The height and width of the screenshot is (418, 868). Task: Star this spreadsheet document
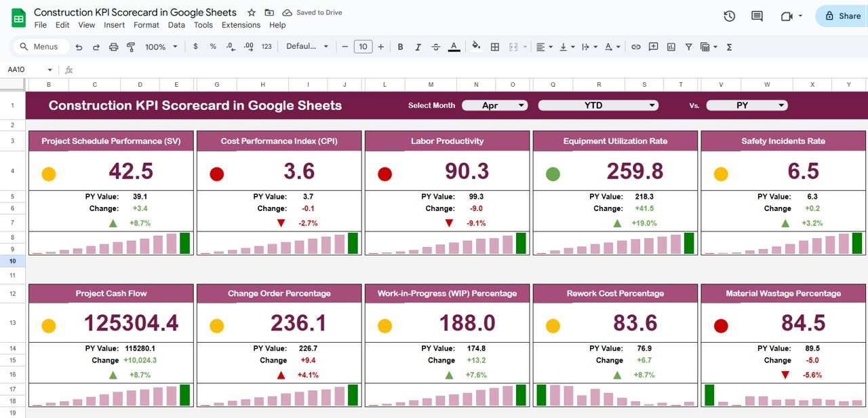coord(252,13)
